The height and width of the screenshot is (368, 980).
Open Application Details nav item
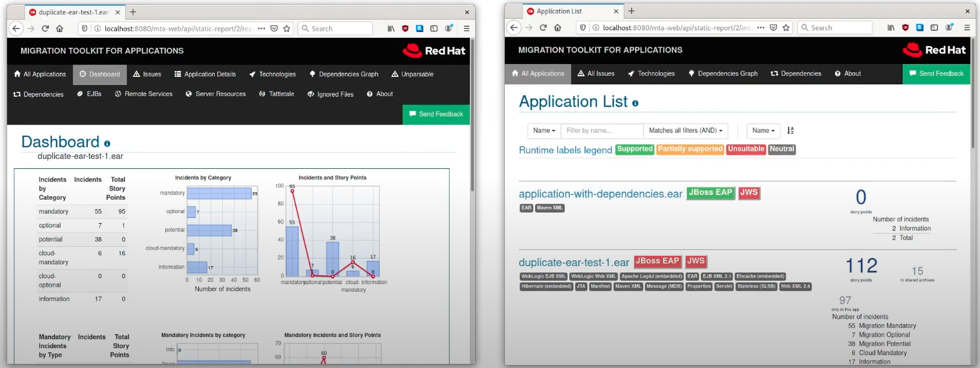[205, 75]
